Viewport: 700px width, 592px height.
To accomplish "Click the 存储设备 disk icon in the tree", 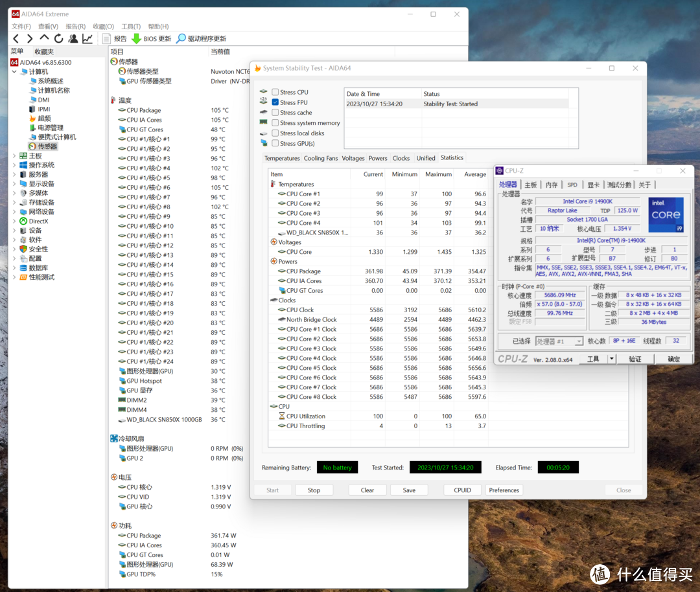I will (x=23, y=203).
